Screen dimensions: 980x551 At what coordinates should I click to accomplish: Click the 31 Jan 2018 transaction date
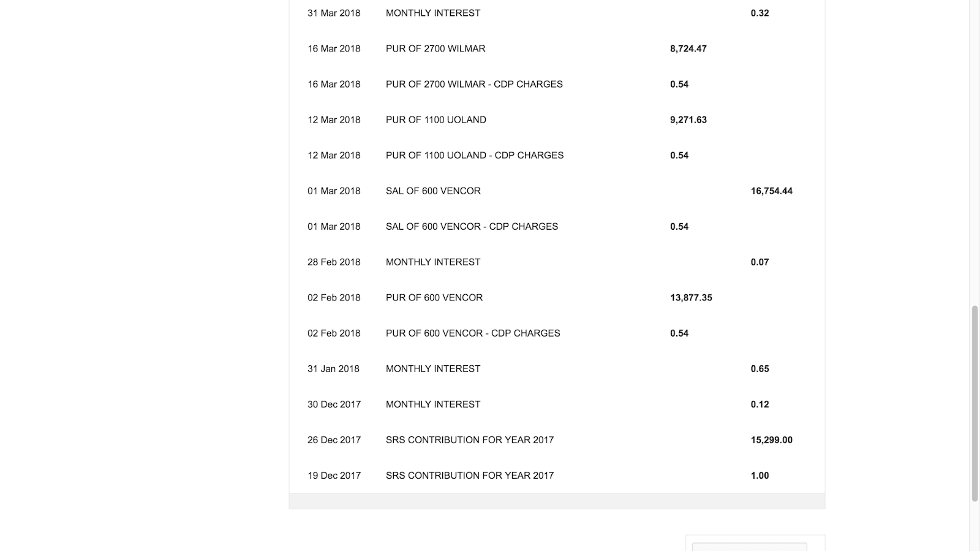click(x=333, y=368)
